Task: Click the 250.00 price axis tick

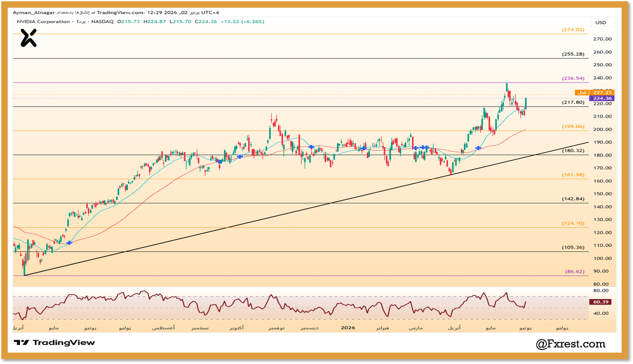Action: pyautogui.click(x=603, y=65)
